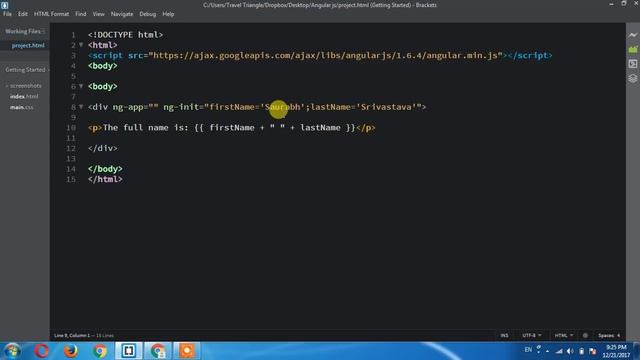This screenshot has height=360, width=640.
Task: Click the network signal tray icon
Action: (x=559, y=351)
